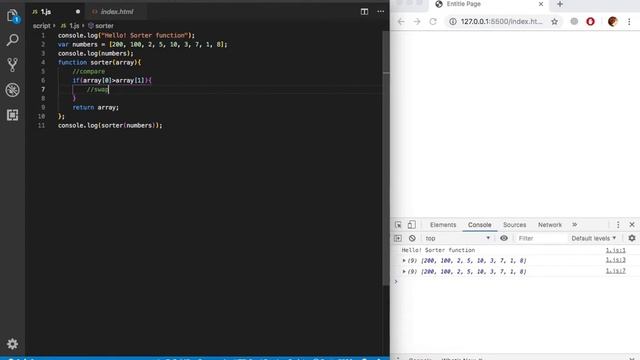This screenshot has width=640, height=360.
Task: Click the 'return array;' code line
Action: [x=96, y=107]
